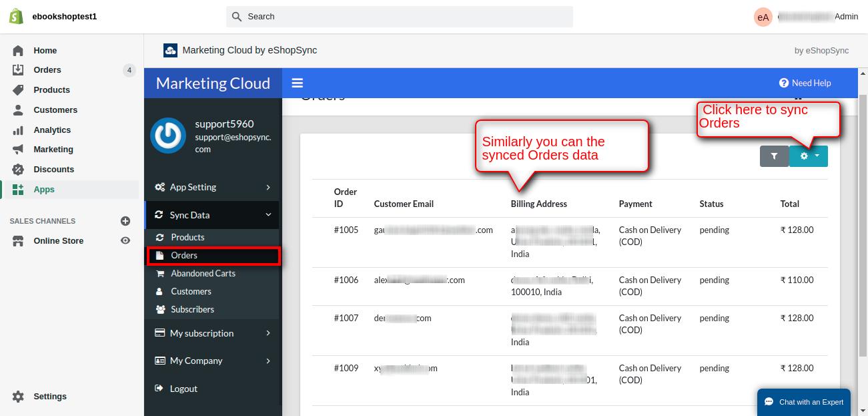This screenshot has width=868, height=416.
Task: Open Customers in the Shopify admin sidebar
Action: 55,110
